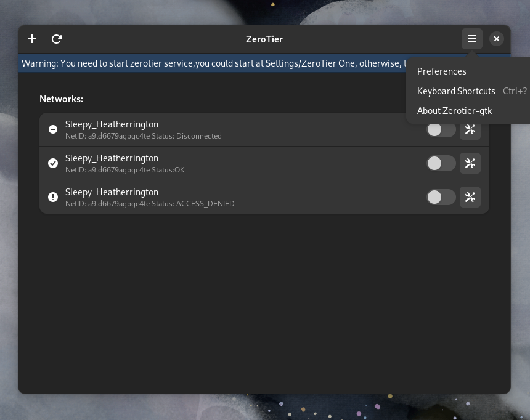
Task: Open tools settings for the Status:OK network
Action: [470, 164]
